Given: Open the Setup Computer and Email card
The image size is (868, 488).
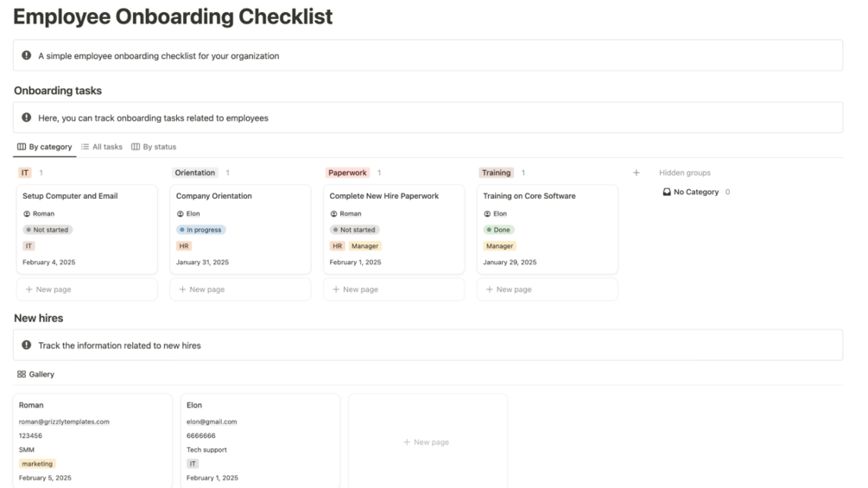Looking at the screenshot, I should tap(70, 196).
